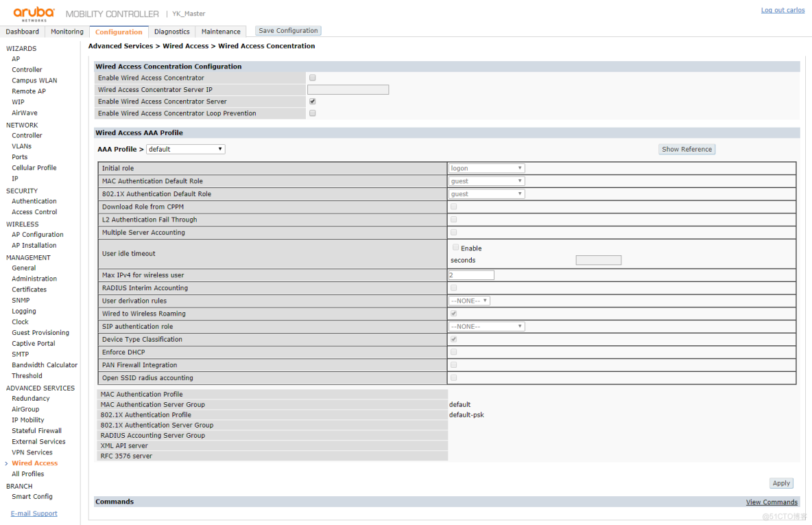The image size is (812, 525).
Task: Open Administration page
Action: pyautogui.click(x=35, y=279)
